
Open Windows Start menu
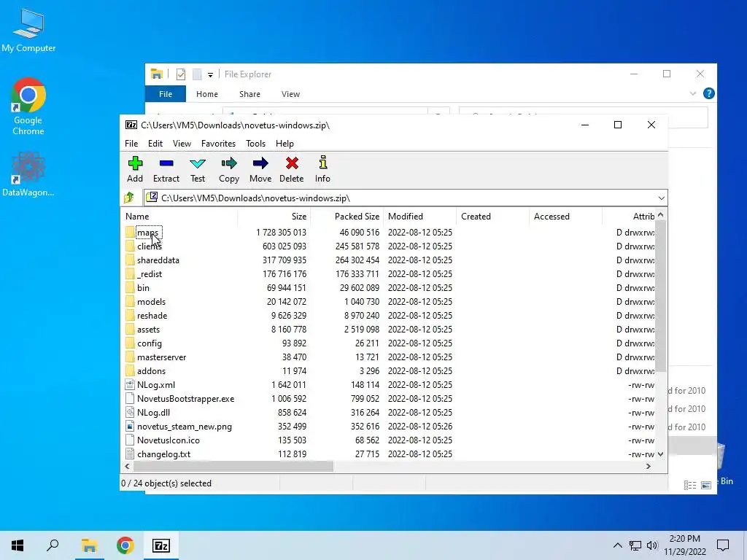click(18, 545)
